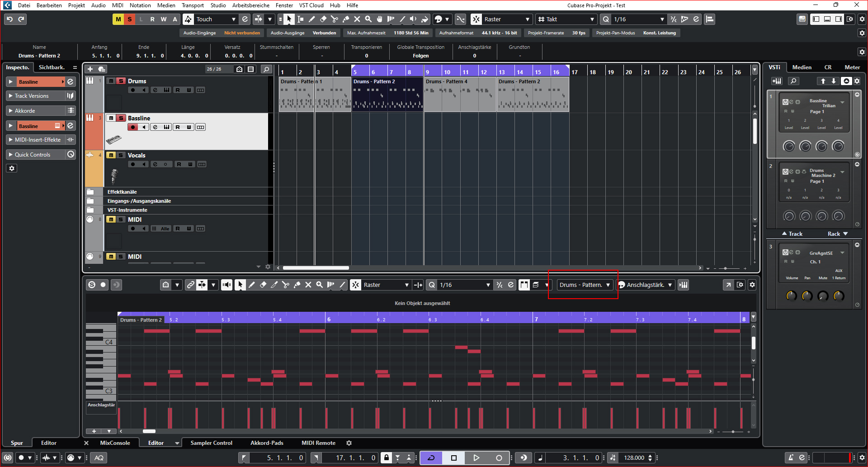The width and height of the screenshot is (868, 467).
Task: Open the Notation menu
Action: point(140,5)
